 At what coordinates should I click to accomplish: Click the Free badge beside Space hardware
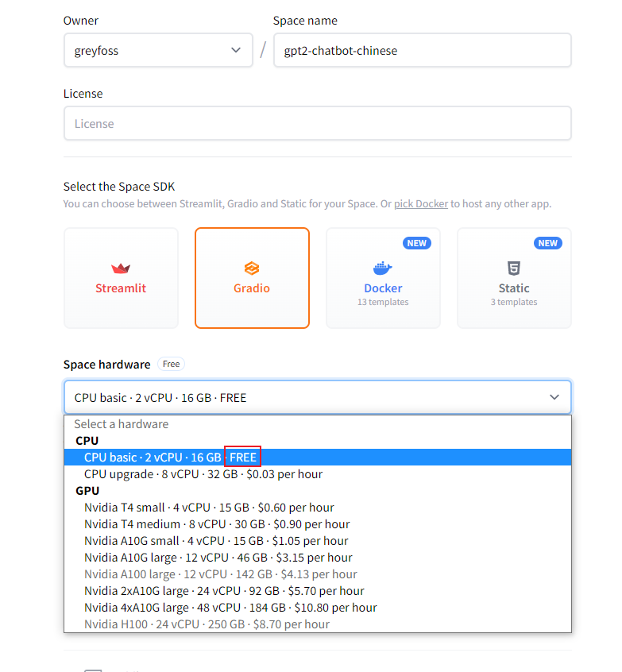(x=171, y=364)
